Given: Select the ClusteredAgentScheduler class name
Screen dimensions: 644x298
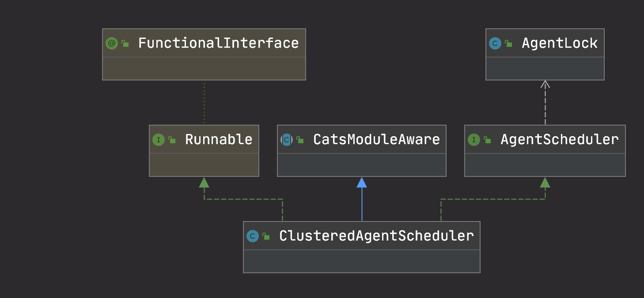Looking at the screenshot, I should [376, 236].
